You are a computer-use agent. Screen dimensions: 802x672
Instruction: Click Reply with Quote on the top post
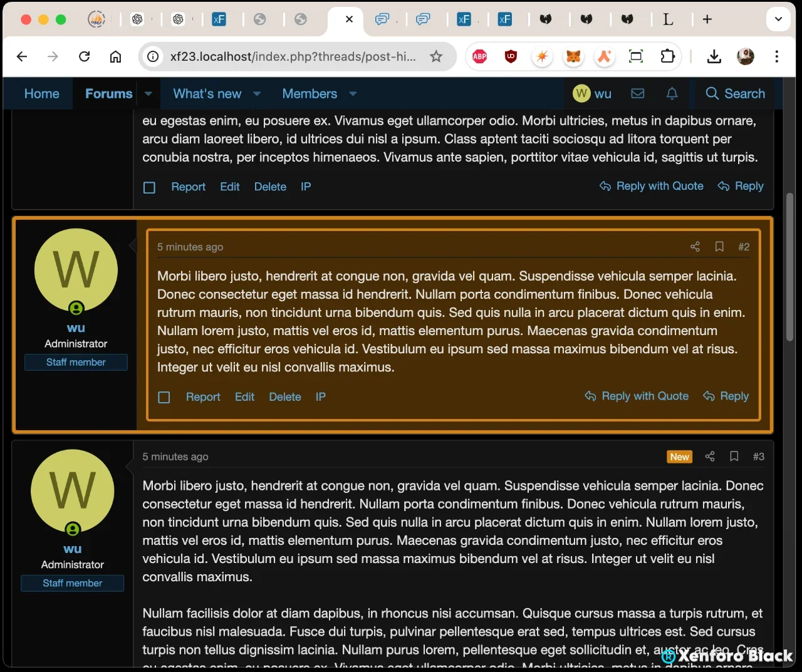click(x=652, y=186)
